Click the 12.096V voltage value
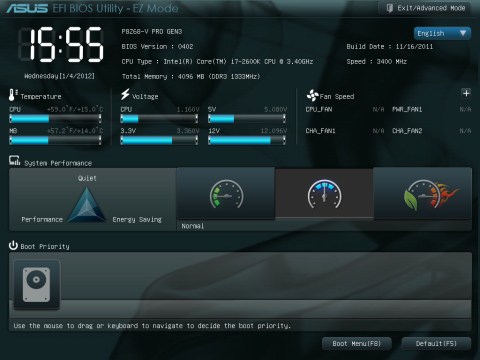The height and width of the screenshot is (360, 480). (274, 131)
